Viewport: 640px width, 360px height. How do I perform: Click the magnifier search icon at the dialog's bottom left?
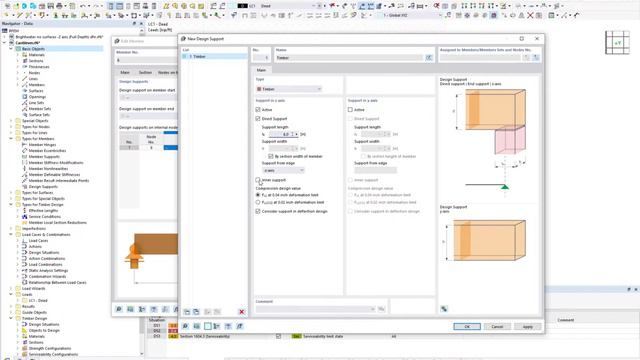click(185, 326)
